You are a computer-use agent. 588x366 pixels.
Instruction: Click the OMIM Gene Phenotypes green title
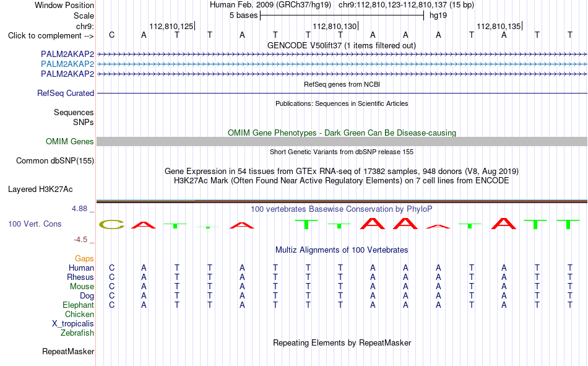(x=342, y=133)
